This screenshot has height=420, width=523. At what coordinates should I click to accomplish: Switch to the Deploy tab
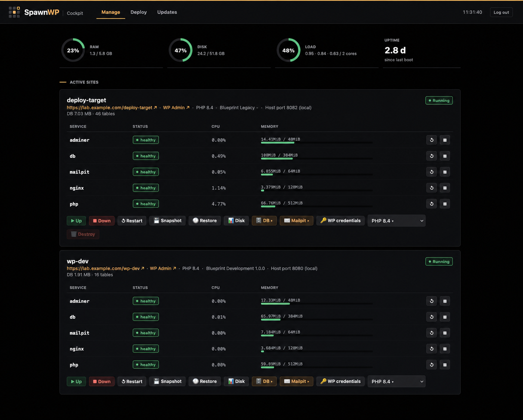[x=139, y=12]
